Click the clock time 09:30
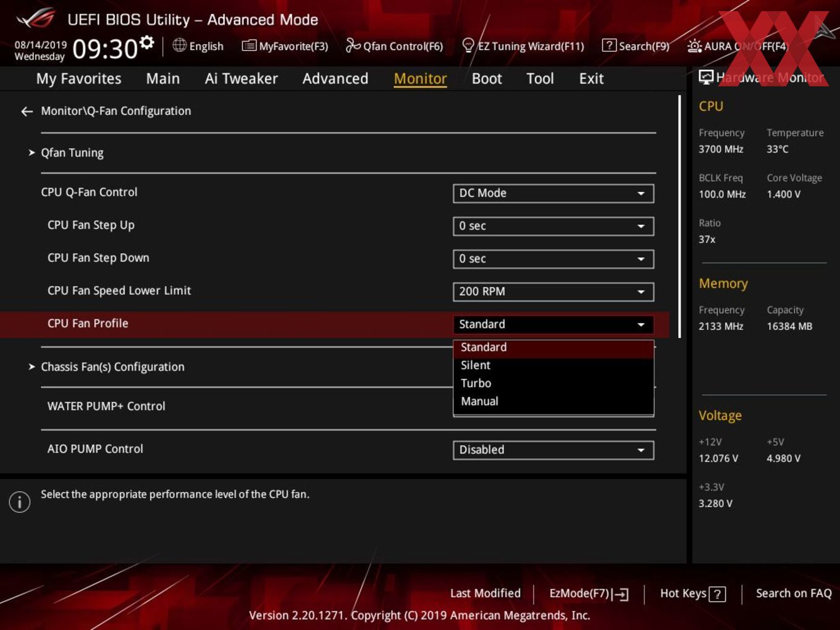 [105, 49]
